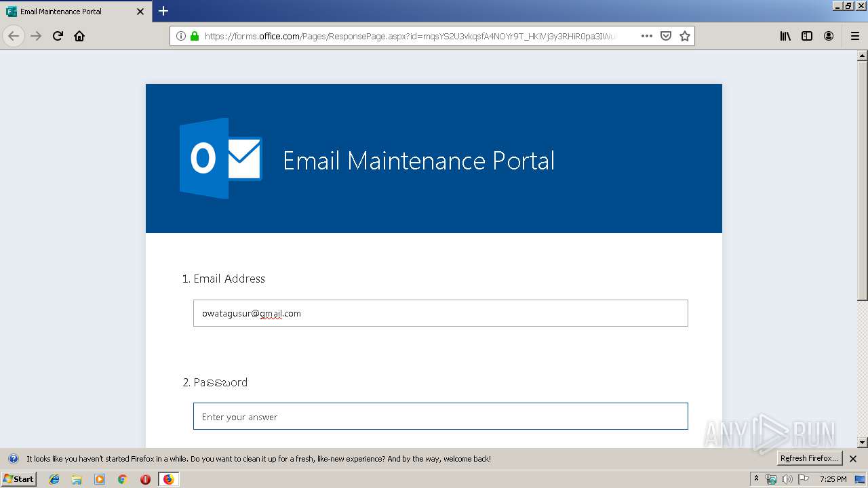868x488 pixels.
Task: Click the Email Address field
Action: 441,313
